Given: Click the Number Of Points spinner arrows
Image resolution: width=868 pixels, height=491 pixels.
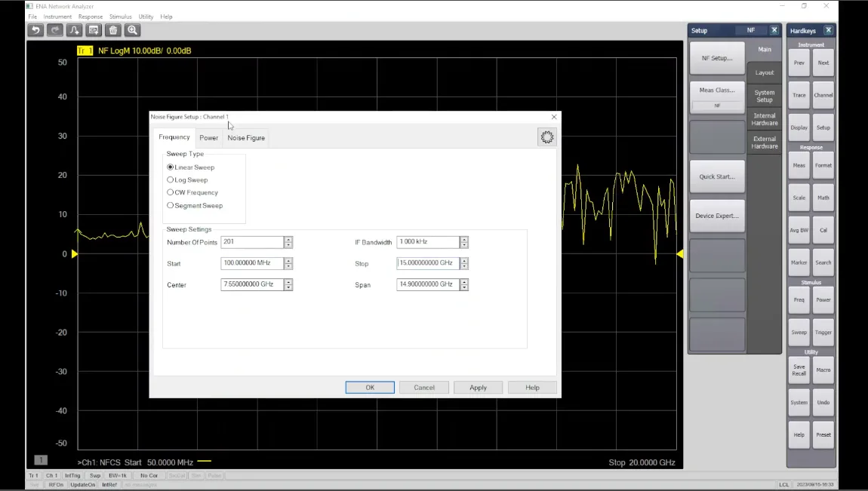Looking at the screenshot, I should click(288, 242).
